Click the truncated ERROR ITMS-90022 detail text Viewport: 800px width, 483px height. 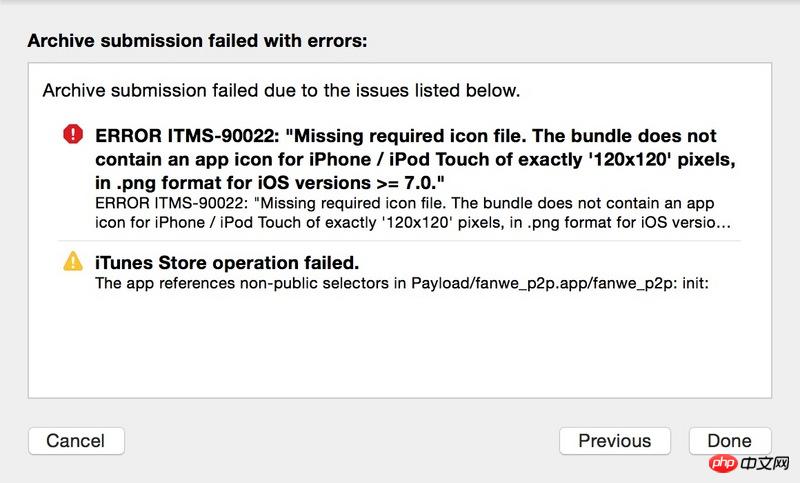(412, 213)
